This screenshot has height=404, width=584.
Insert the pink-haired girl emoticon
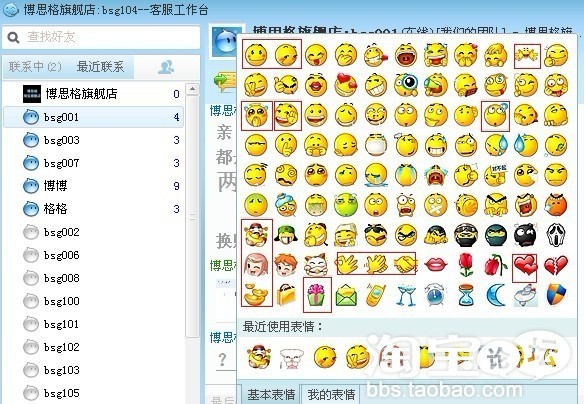[256, 265]
